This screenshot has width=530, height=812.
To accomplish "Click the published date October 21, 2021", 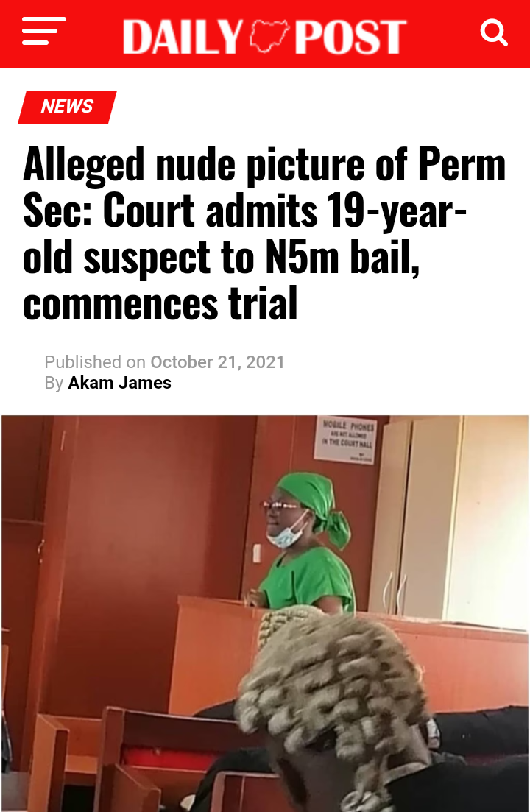I will click(217, 362).
